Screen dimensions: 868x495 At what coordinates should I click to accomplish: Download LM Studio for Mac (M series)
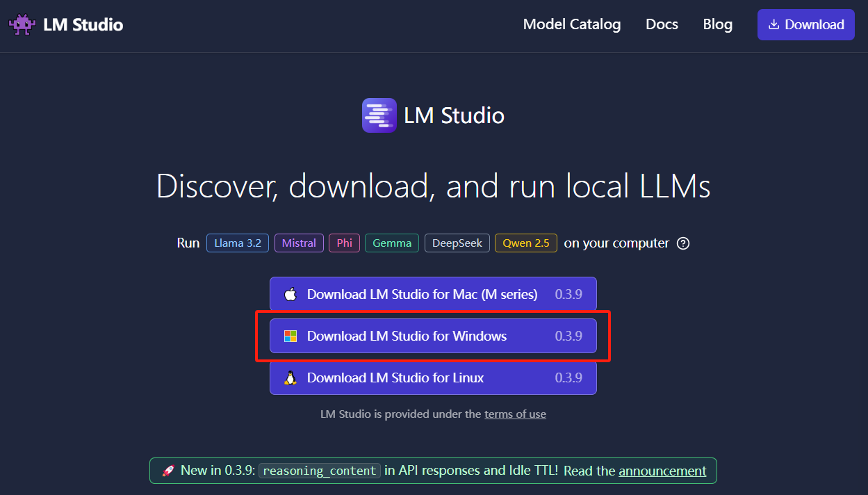point(433,294)
